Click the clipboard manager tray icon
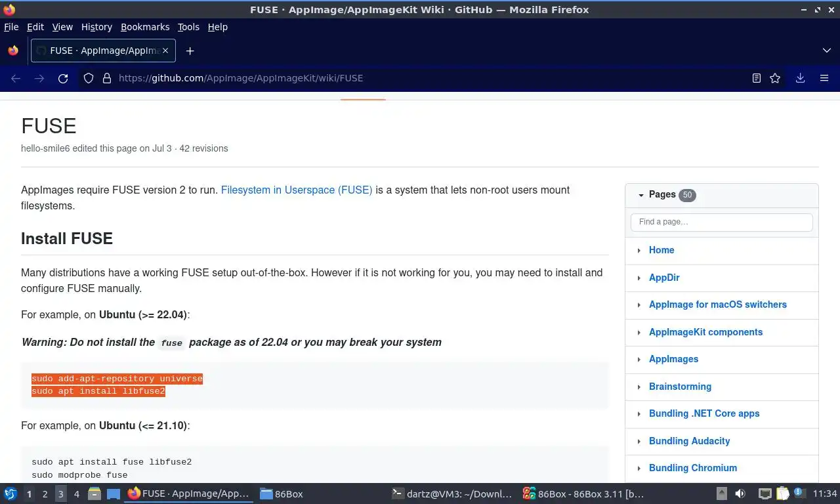The image size is (840, 504). (782, 493)
